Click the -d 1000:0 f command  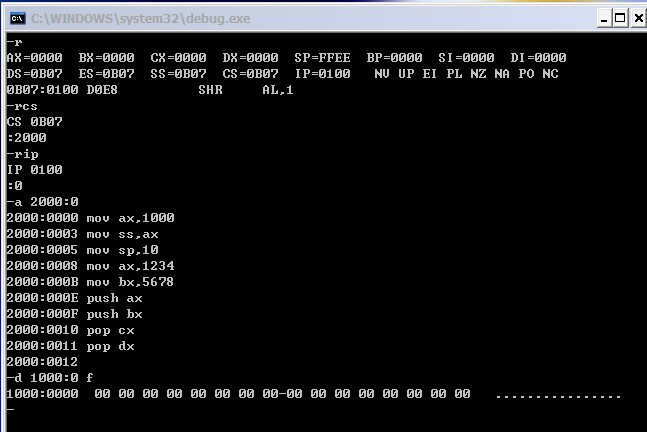[x=50, y=378]
